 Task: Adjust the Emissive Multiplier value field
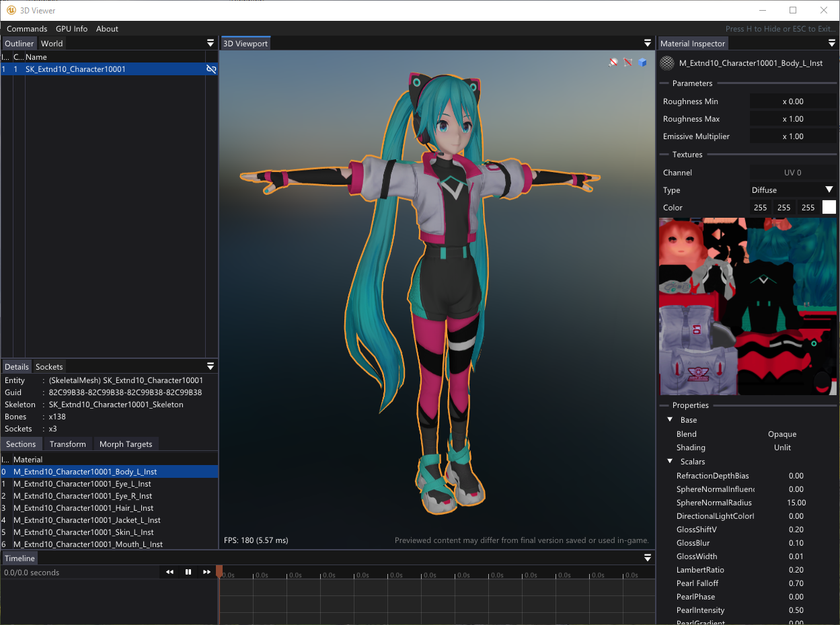pyautogui.click(x=793, y=136)
